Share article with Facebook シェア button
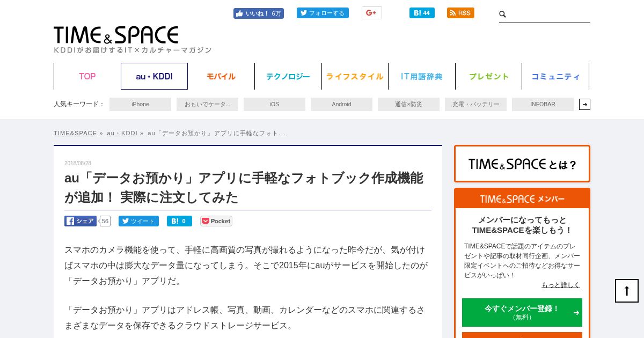This screenshot has width=644, height=338. click(x=80, y=221)
